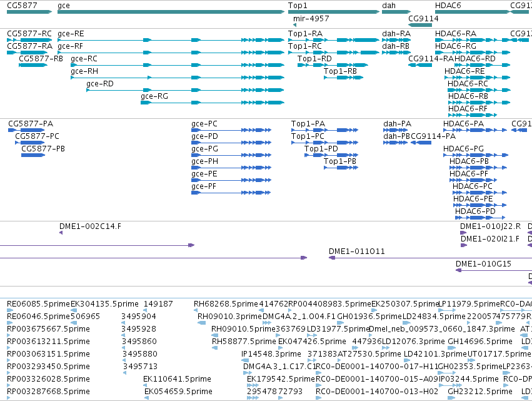Select the CG5877-RB transcript
This screenshot has width=532, height=401.
click(33, 65)
